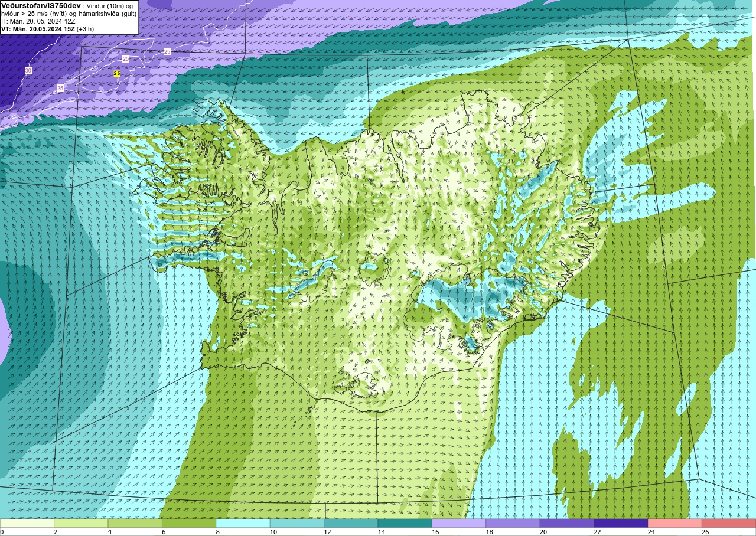
Task: Pick the 20–22 m/s violet legend swatch
Action: click(567, 524)
